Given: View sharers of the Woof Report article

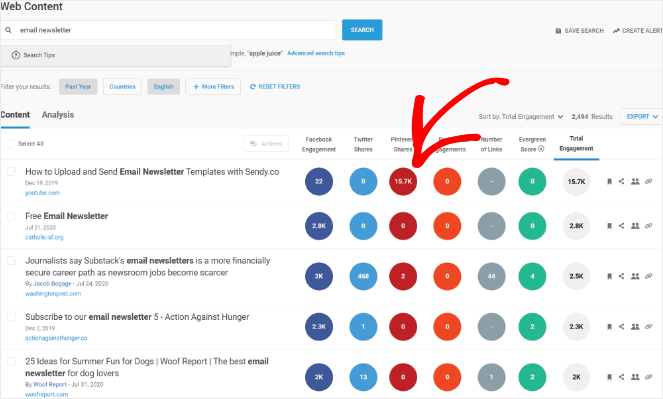Looking at the screenshot, I should tap(635, 377).
